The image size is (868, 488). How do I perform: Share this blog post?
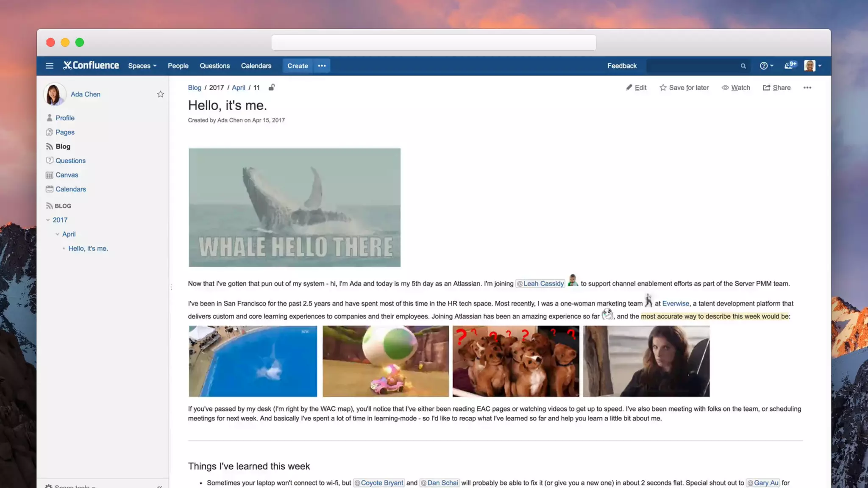coord(777,88)
